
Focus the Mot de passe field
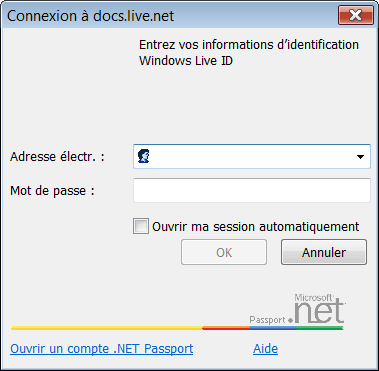(x=252, y=190)
